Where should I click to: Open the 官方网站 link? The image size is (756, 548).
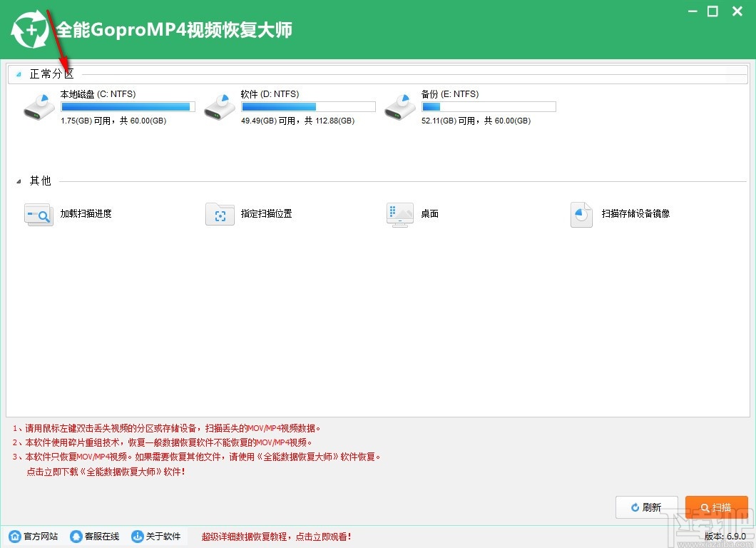point(41,537)
